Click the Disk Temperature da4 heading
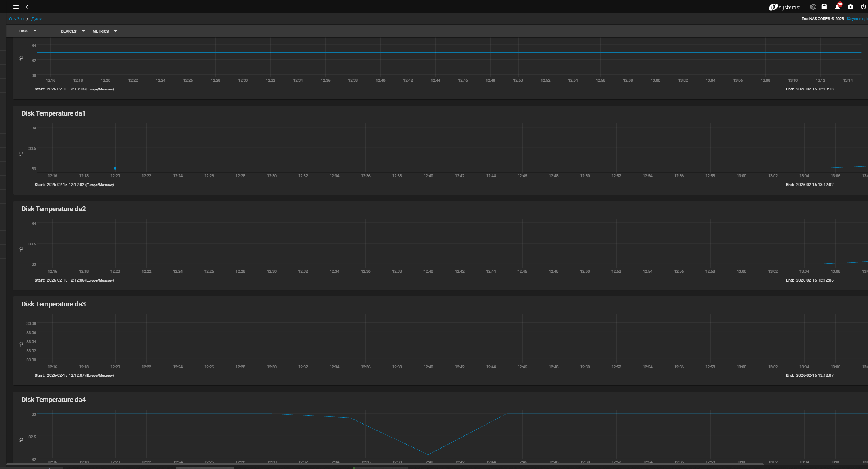 click(x=54, y=400)
